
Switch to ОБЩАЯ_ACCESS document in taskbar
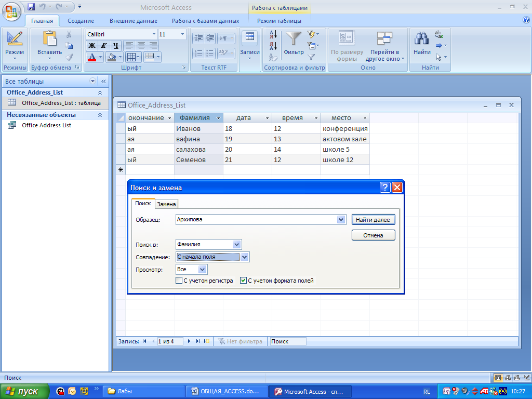click(x=227, y=391)
